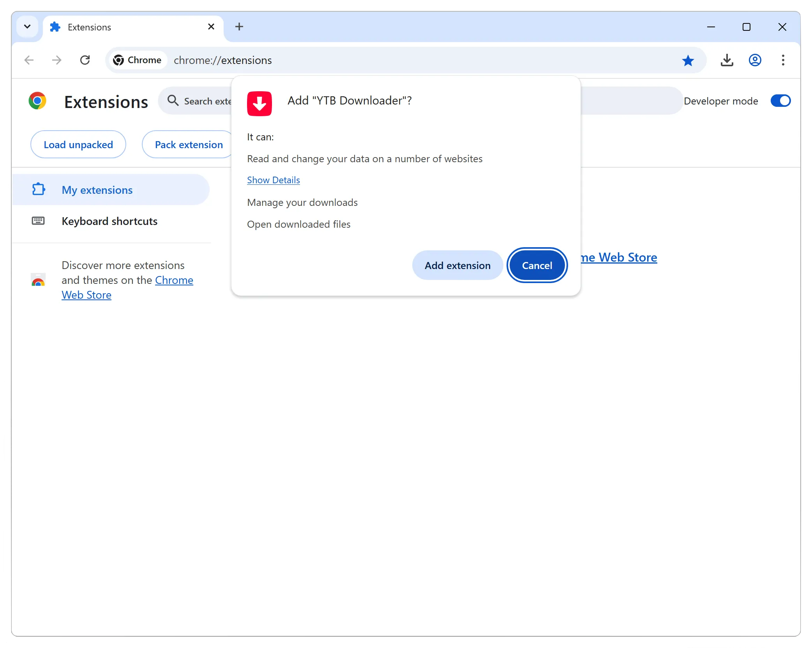
Task: Cancel the add extension dialog
Action: click(537, 266)
